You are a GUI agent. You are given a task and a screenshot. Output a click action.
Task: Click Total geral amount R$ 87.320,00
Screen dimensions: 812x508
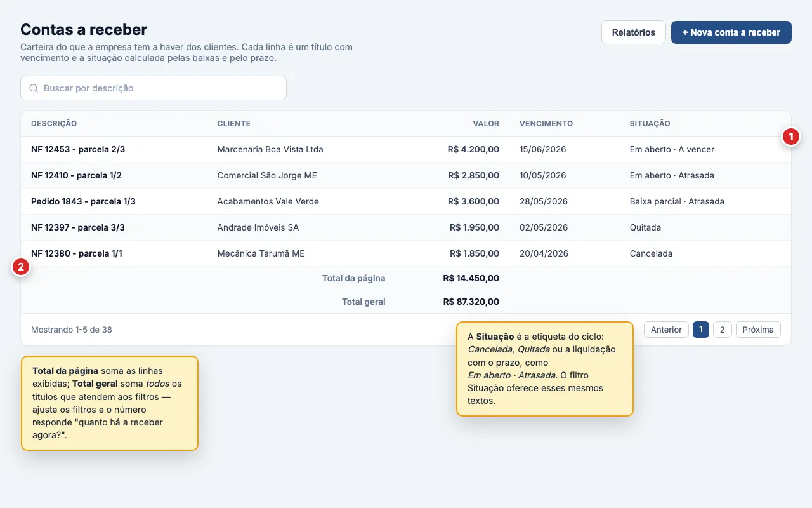pyautogui.click(x=471, y=302)
